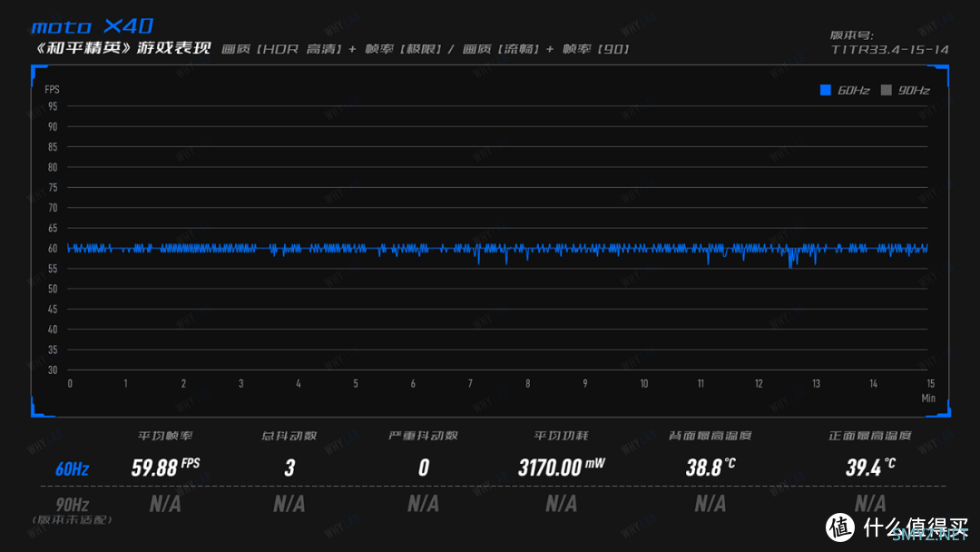The height and width of the screenshot is (552, 980).
Task: Click the 平均帧率 column header
Action: pos(165,436)
